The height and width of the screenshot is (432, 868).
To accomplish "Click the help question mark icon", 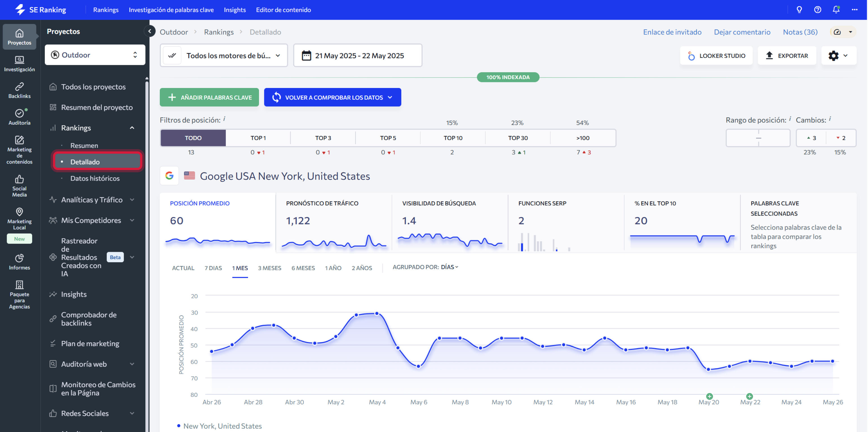I will pos(818,10).
